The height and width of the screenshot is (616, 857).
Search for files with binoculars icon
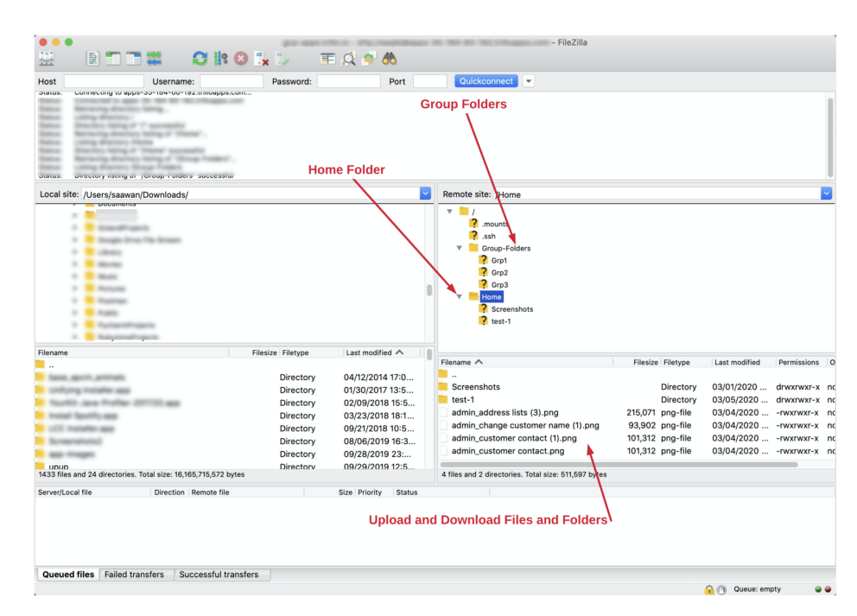click(x=389, y=59)
